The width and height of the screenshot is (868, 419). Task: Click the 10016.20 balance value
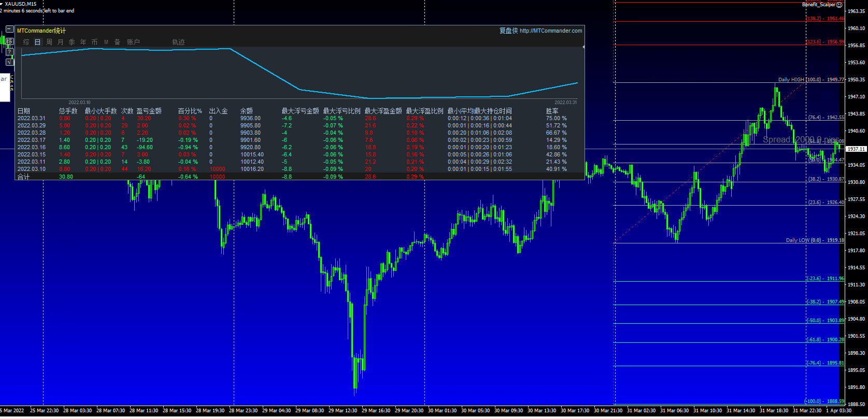pos(252,169)
